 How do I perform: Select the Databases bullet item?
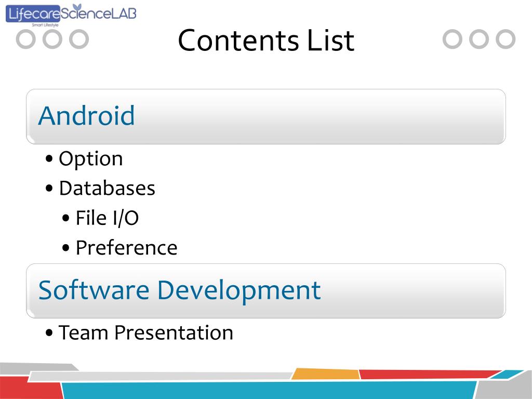coord(107,188)
